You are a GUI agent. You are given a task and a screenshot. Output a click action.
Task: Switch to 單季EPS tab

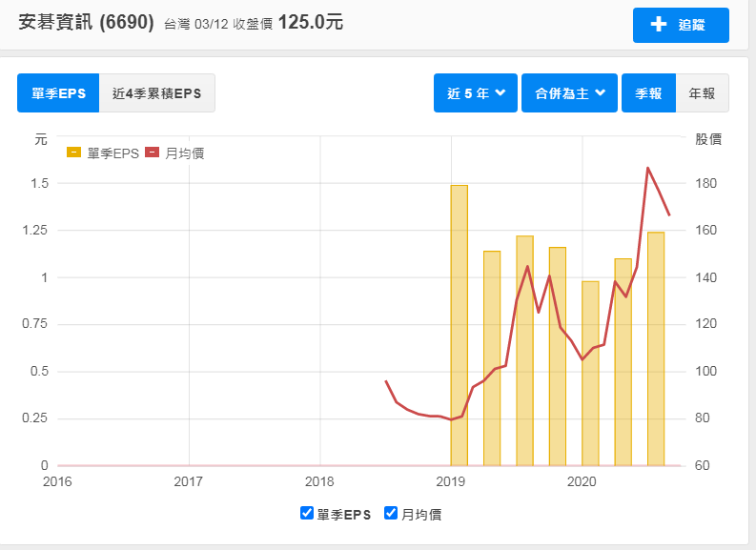(x=58, y=93)
